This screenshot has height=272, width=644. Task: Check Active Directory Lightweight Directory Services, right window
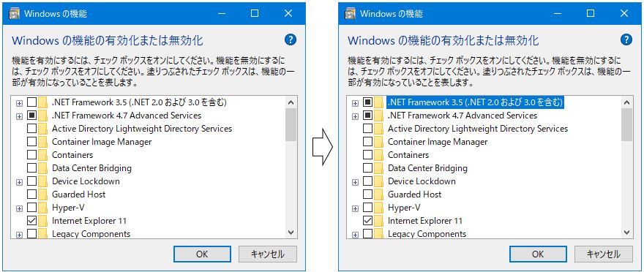(367, 129)
